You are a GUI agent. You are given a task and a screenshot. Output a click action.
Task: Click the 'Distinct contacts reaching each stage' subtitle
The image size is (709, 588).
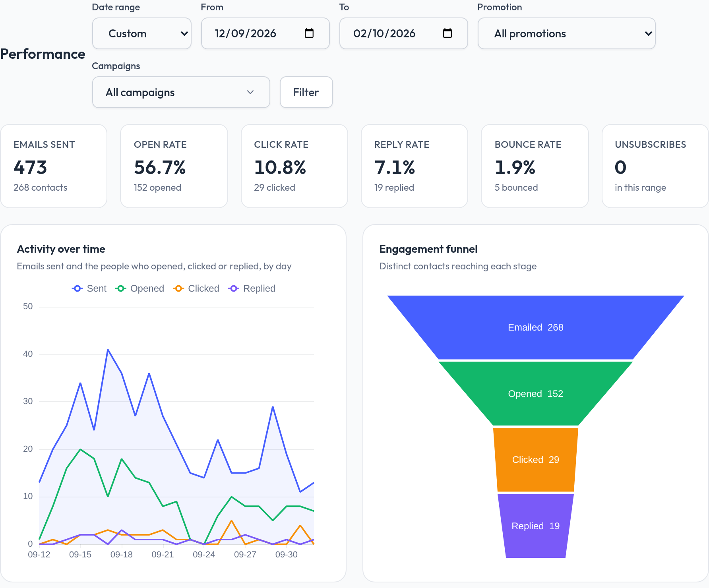458,266
